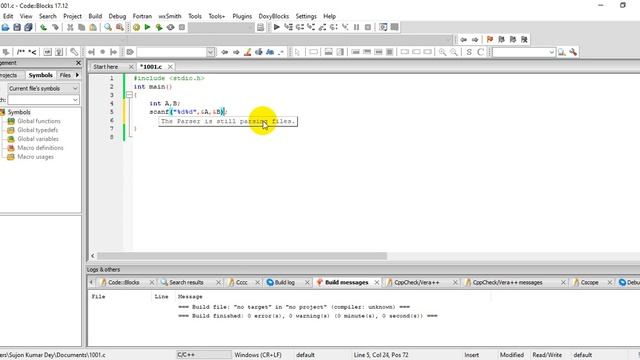This screenshot has height=360, width=640.
Task: Click the wrench settings icon
Action: coord(573,52)
